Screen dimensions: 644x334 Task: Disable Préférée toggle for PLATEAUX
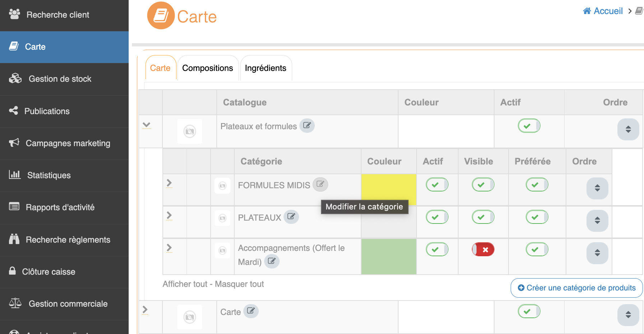coord(537,217)
